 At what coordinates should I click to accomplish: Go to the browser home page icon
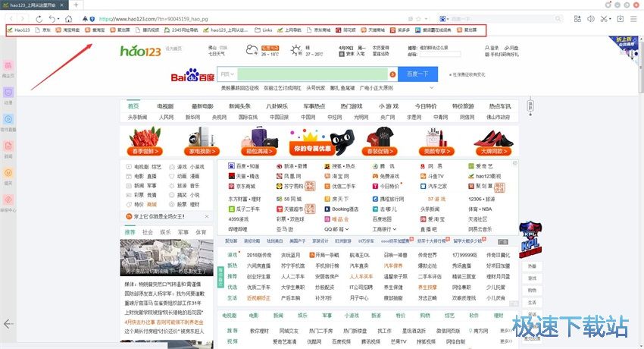click(x=69, y=19)
